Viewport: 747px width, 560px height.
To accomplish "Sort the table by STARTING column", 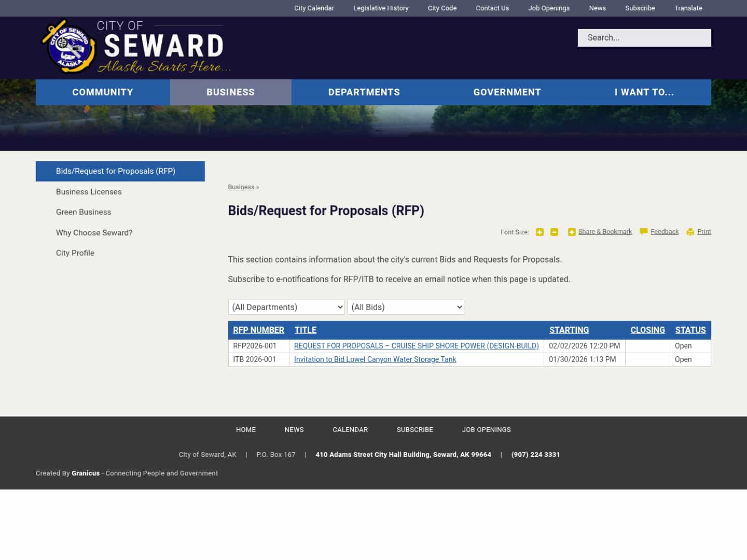I will coord(569,330).
